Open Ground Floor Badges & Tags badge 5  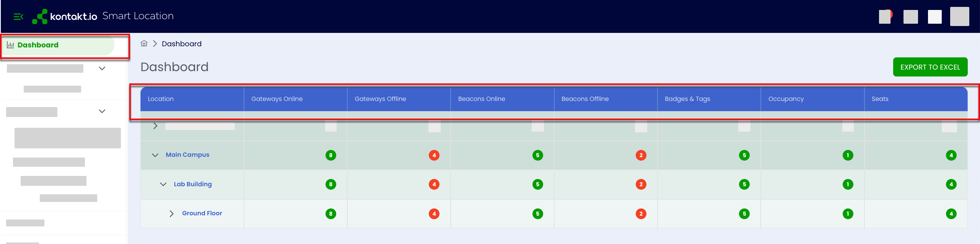click(744, 214)
